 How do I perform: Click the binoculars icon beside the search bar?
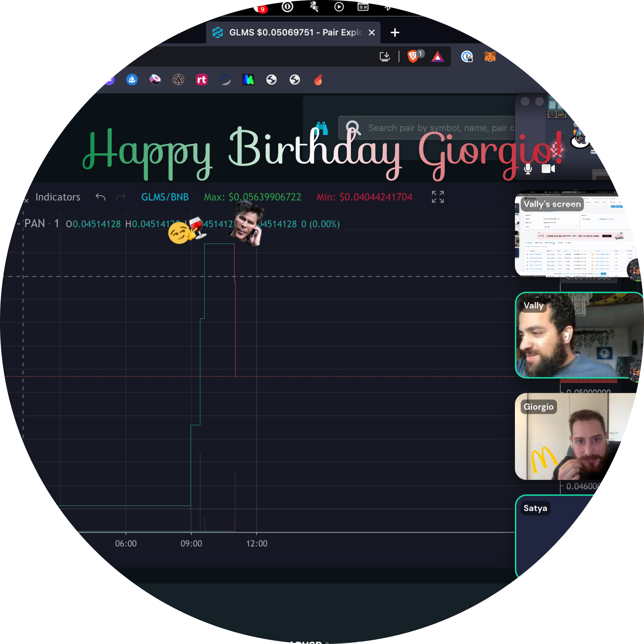point(321,128)
